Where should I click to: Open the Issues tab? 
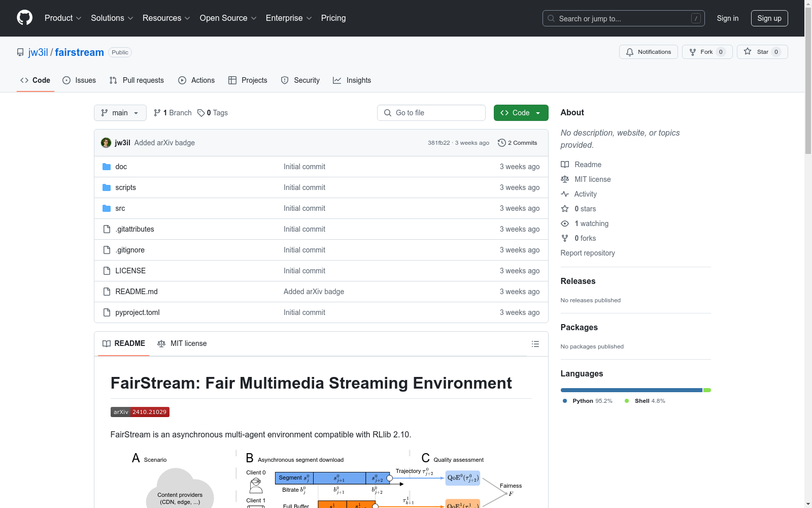coord(79,80)
